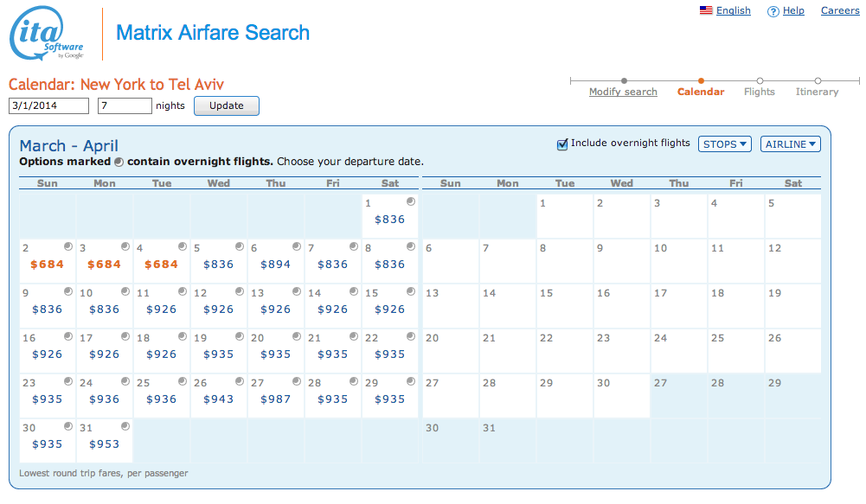866x504 pixels.
Task: Select the $936 fare on March 24
Action: [x=105, y=399]
